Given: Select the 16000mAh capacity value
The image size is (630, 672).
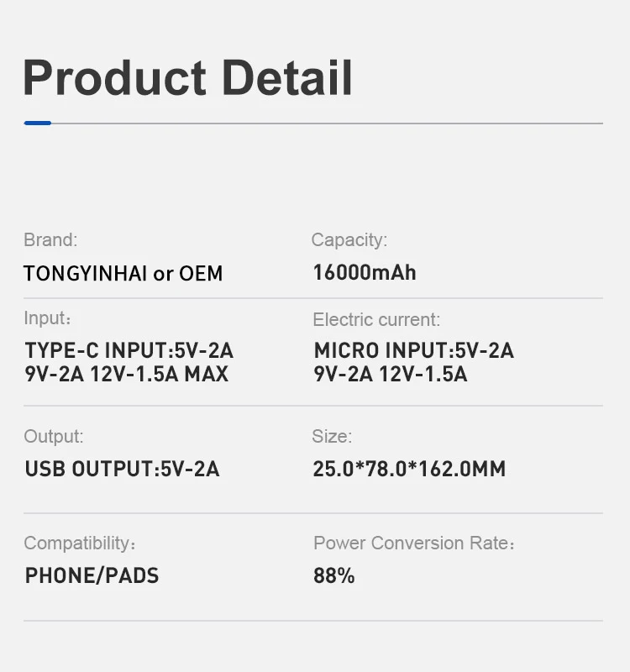Looking at the screenshot, I should 365,273.
